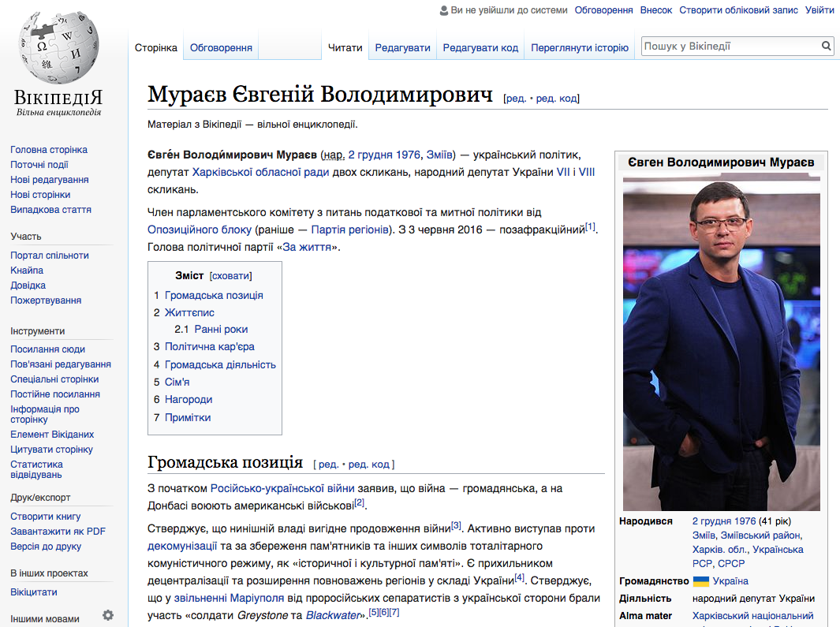Click footnote reference [1]
Screen dimensions: 840x627
pyautogui.click(x=590, y=226)
